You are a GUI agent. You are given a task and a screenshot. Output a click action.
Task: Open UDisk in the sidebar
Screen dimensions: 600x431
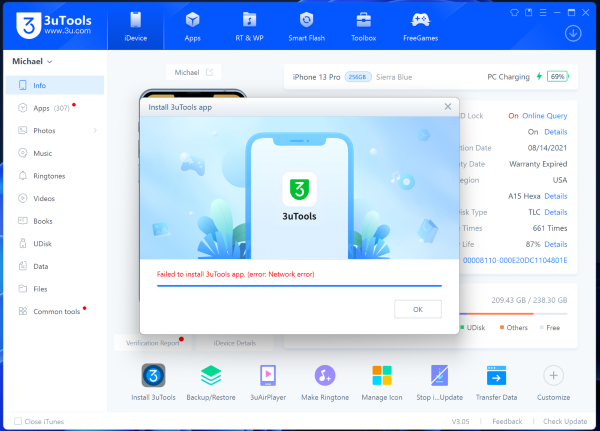pyautogui.click(x=55, y=243)
